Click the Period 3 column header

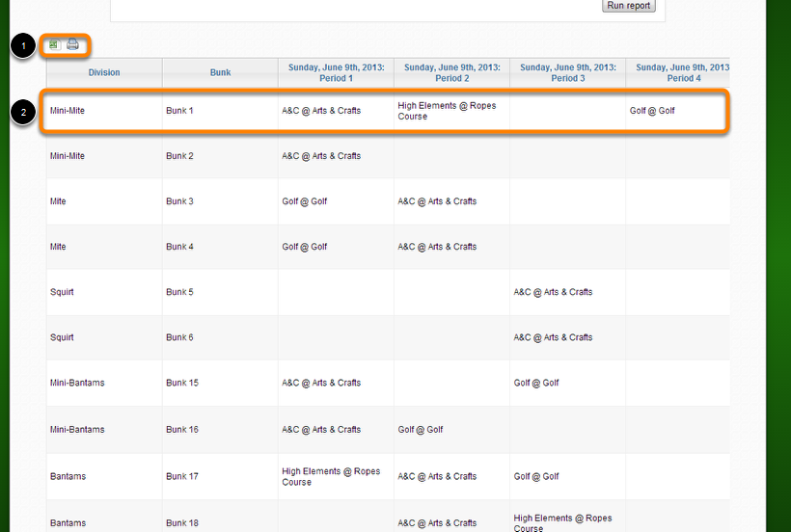tap(567, 72)
